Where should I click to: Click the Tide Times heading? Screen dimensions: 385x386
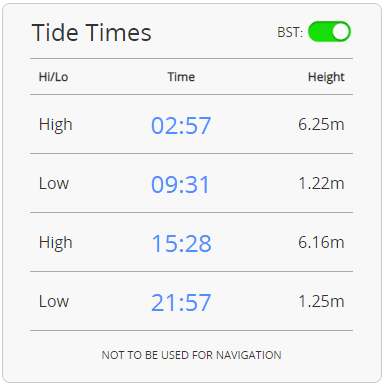click(x=92, y=33)
